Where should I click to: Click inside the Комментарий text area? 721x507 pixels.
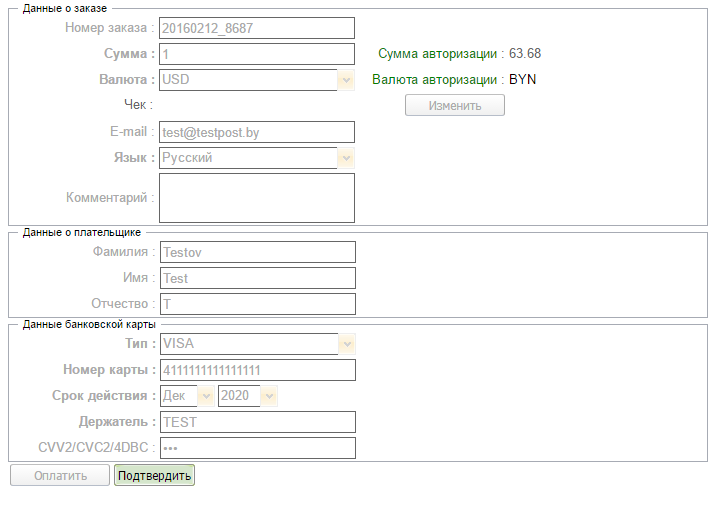(x=257, y=197)
